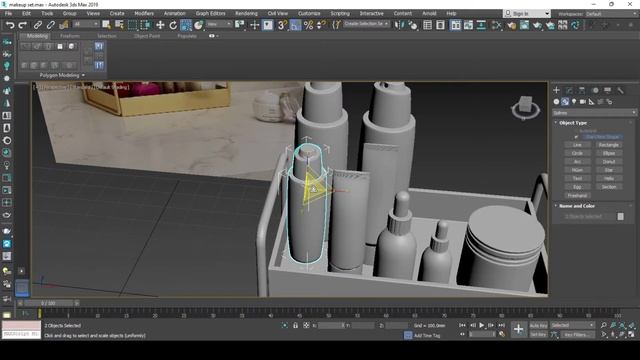Screen dimensions: 640x360
Task: Click the time slider 0/100 handle
Action: [48, 303]
